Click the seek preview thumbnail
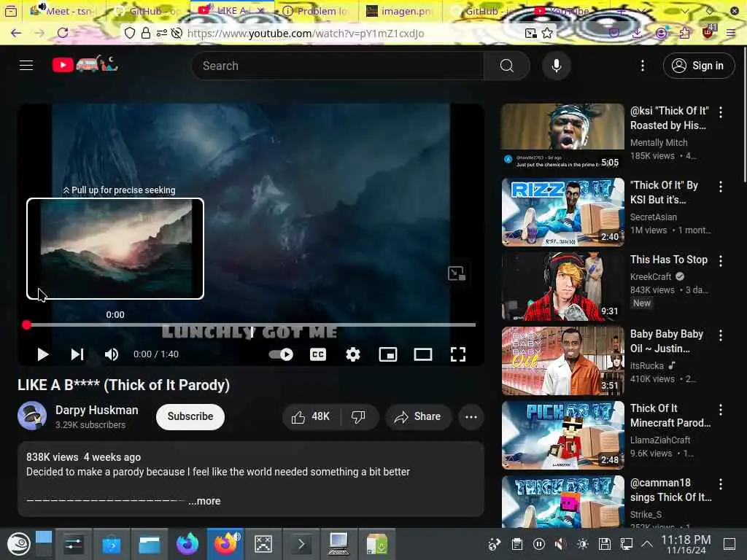Screen dimensions: 747x560 115,249
